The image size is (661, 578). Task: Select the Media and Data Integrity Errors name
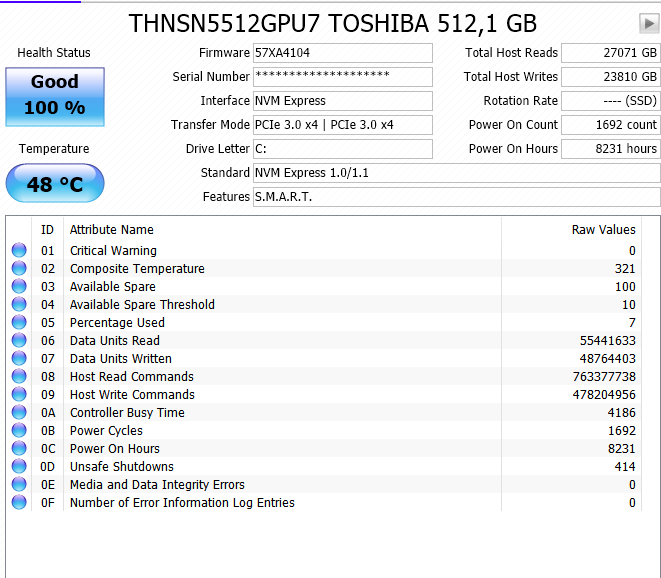click(x=157, y=485)
